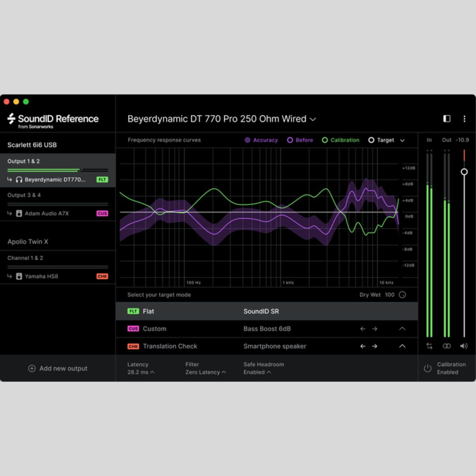Select the Beyerdynamic DT770 preset row

58,180
